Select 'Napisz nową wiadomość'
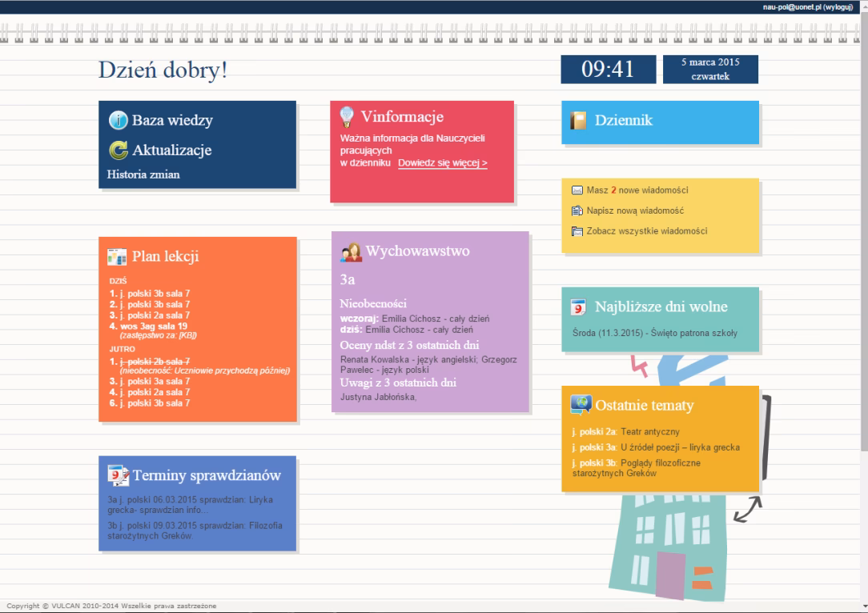 tap(635, 210)
